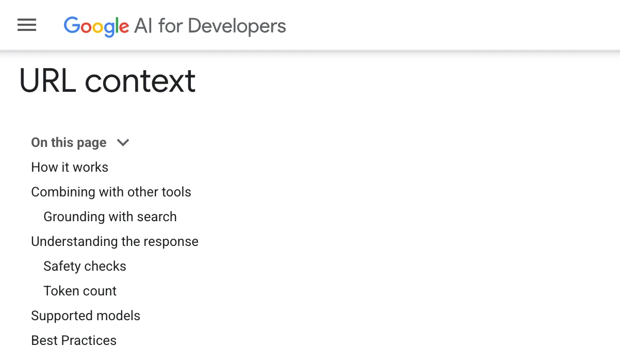Image resolution: width=620 pixels, height=364 pixels.
Task: Open the Best Practices section
Action: pyautogui.click(x=74, y=340)
